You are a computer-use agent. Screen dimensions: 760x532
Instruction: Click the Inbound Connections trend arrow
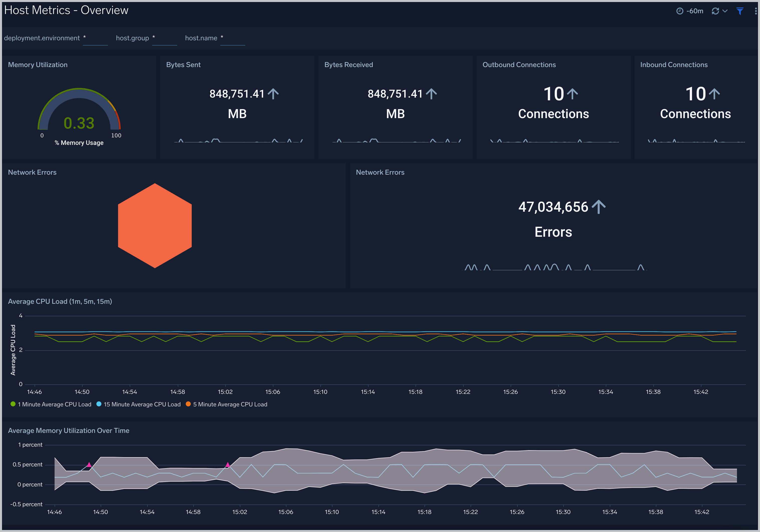pos(714,94)
